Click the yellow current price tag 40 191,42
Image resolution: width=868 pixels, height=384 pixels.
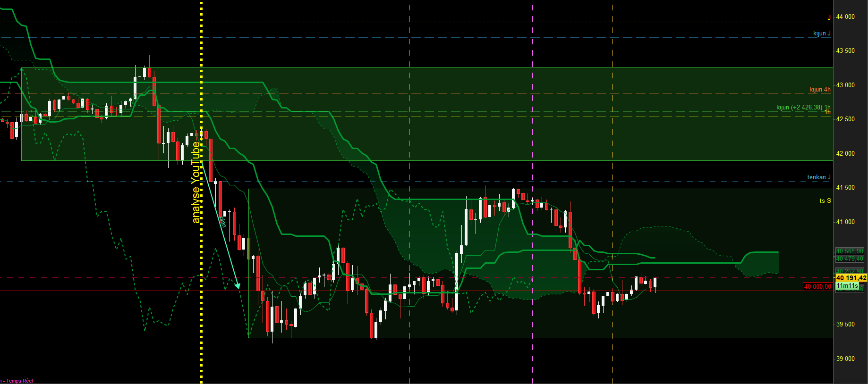(851, 278)
